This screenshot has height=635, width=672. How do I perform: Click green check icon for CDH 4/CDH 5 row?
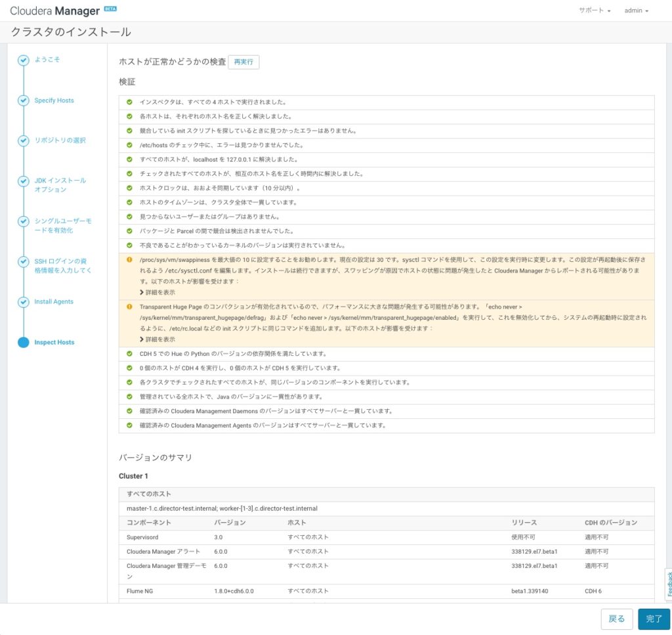[x=129, y=368]
